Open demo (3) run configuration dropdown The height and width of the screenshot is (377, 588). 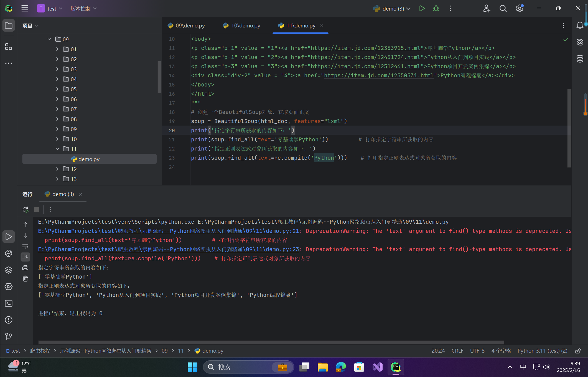[x=392, y=9]
